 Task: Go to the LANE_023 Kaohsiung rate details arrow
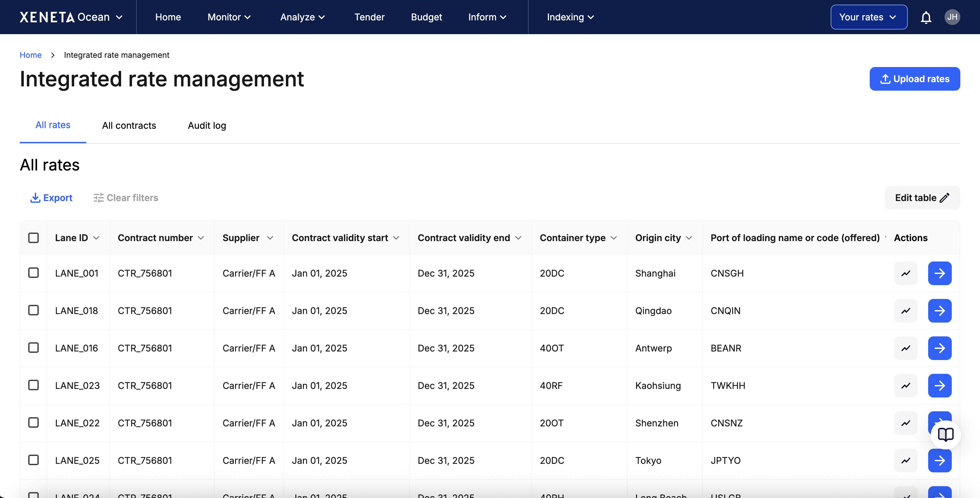tap(939, 385)
